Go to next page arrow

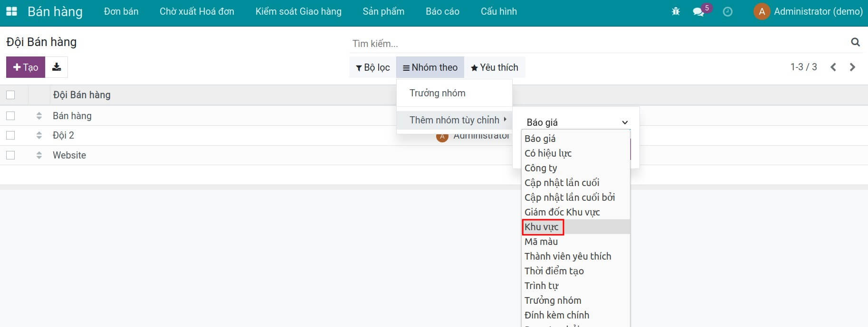click(852, 67)
